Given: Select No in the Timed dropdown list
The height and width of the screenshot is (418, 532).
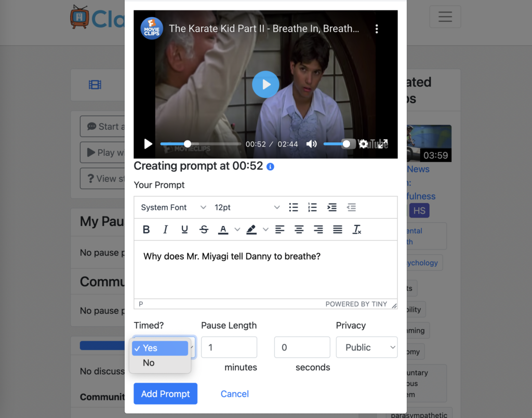Looking at the screenshot, I should point(160,363).
